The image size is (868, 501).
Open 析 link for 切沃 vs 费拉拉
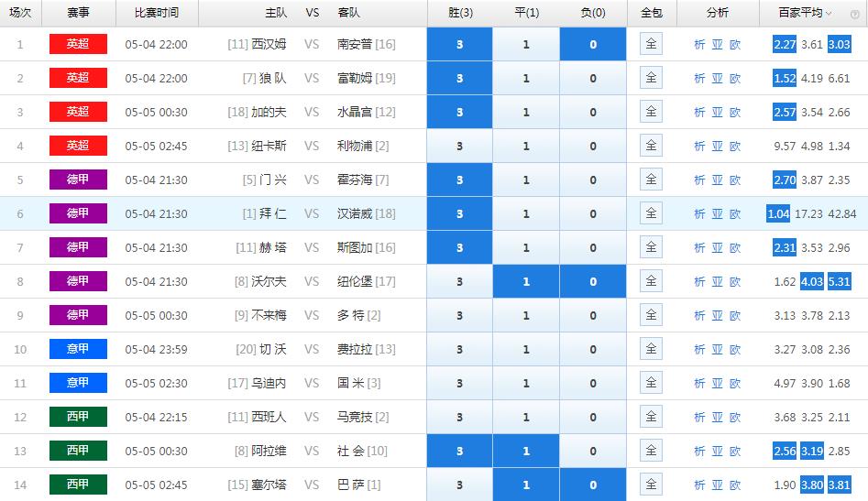point(699,349)
